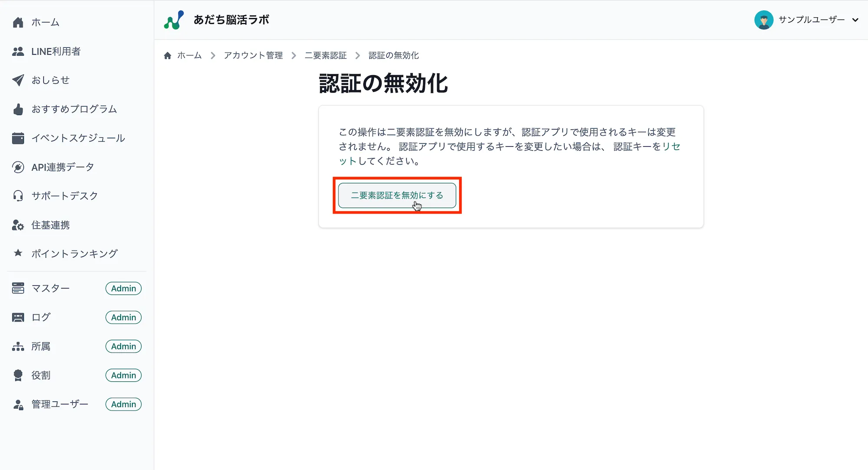Click the API連携データ icon
Screen dimensions: 868x470
click(x=18, y=167)
